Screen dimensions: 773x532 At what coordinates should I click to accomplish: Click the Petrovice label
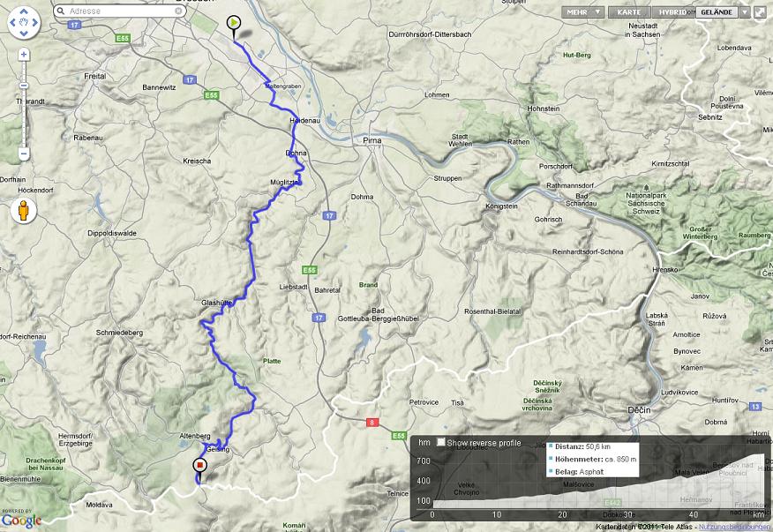point(424,402)
